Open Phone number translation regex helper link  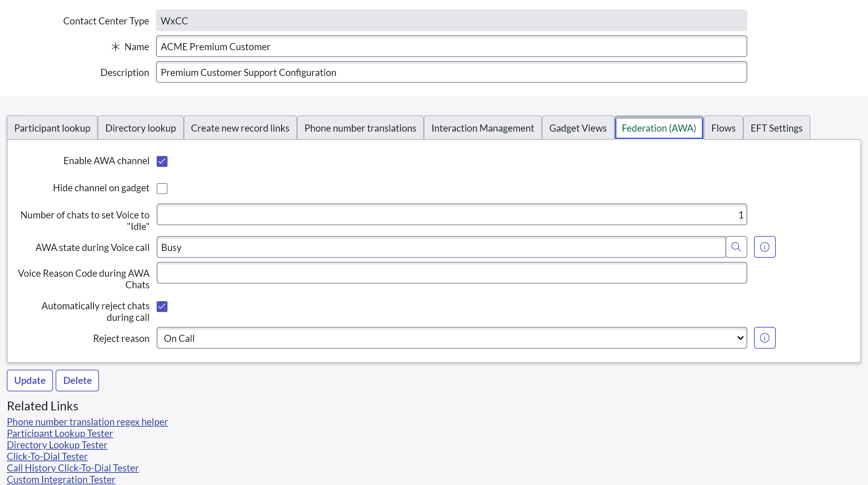pyautogui.click(x=87, y=422)
